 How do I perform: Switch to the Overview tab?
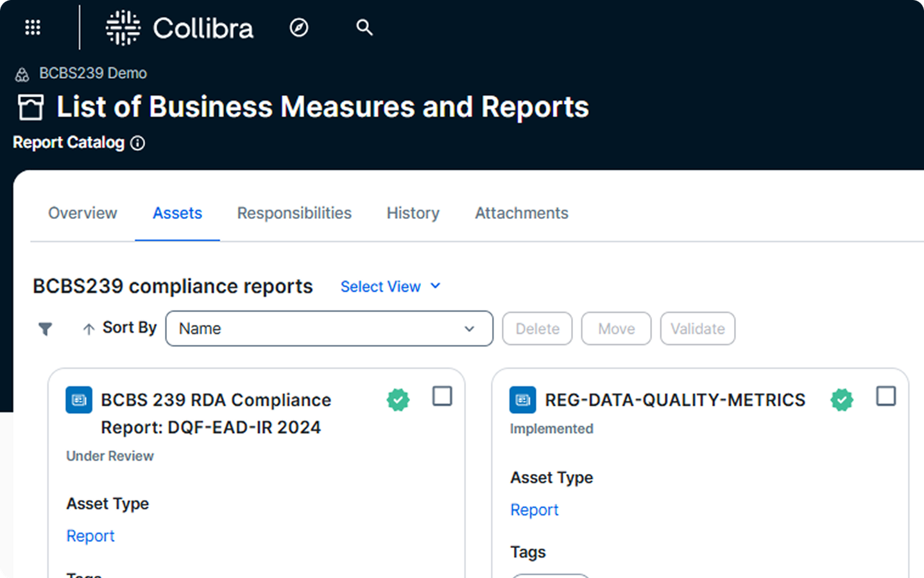click(83, 213)
